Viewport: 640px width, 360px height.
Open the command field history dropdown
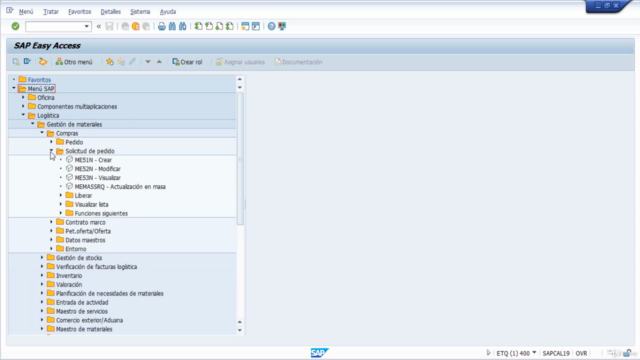[87, 27]
